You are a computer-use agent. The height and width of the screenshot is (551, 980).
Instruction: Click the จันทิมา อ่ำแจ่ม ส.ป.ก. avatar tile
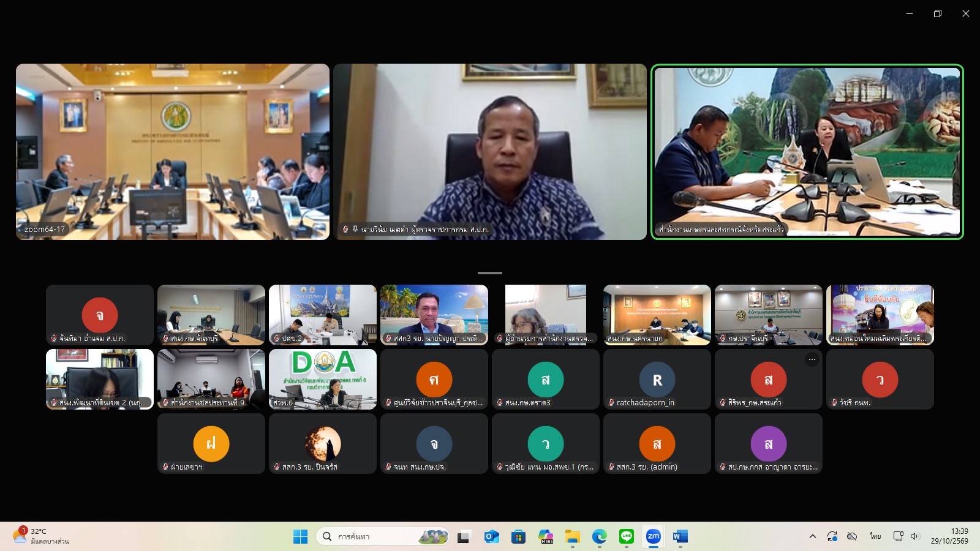(x=100, y=315)
